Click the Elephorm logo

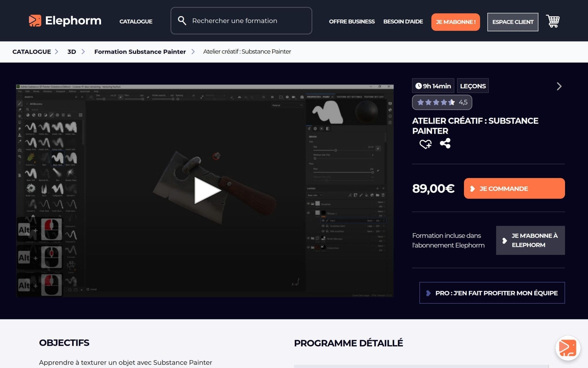pos(65,21)
